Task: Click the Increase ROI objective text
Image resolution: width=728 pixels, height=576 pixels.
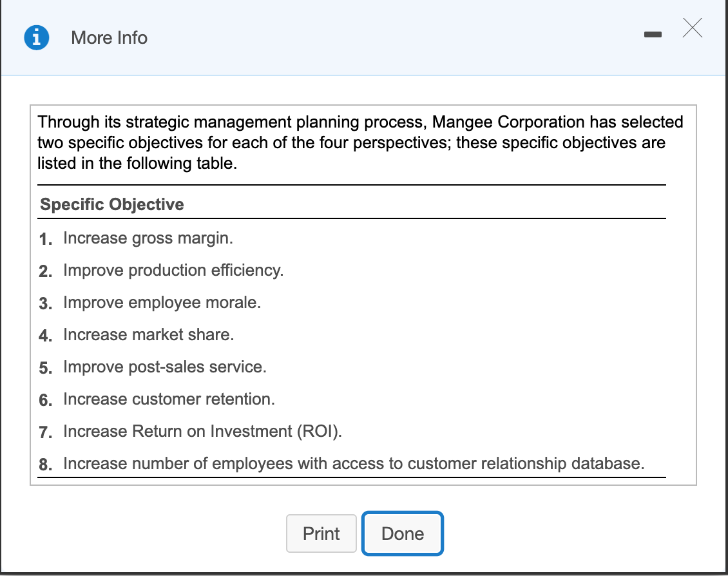Action: [201, 431]
